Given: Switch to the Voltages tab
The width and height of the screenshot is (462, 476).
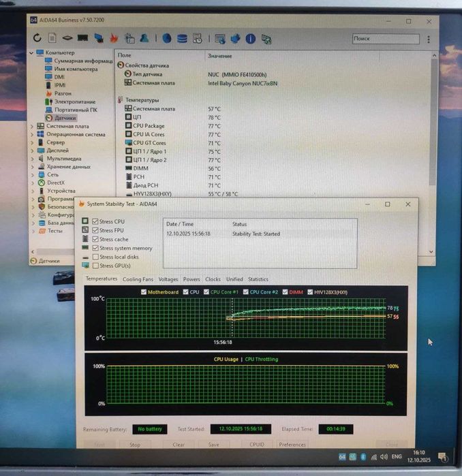Looking at the screenshot, I should (168, 279).
